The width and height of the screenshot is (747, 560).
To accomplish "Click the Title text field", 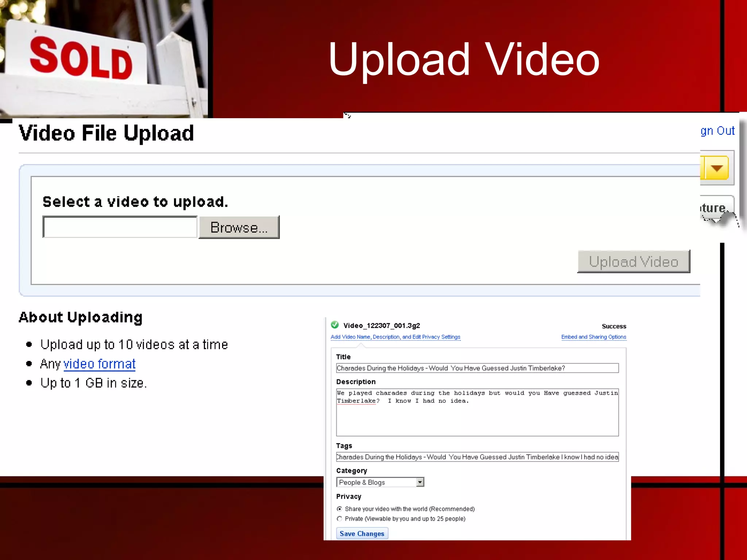I will [x=477, y=368].
